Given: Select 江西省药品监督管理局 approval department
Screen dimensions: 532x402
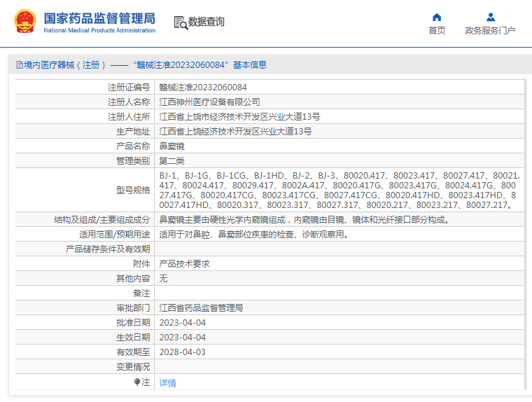Looking at the screenshot, I should (x=201, y=308).
